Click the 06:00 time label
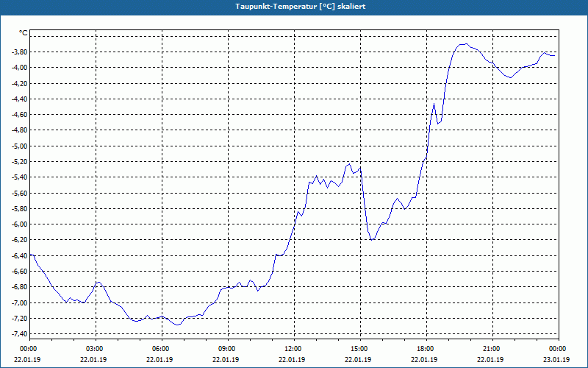 162,349
